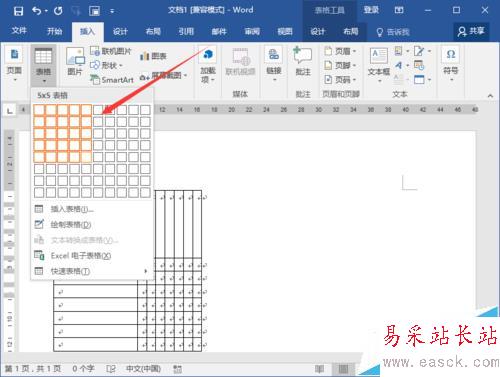Open the 文件 tab
The height and width of the screenshot is (377, 500).
(19, 31)
